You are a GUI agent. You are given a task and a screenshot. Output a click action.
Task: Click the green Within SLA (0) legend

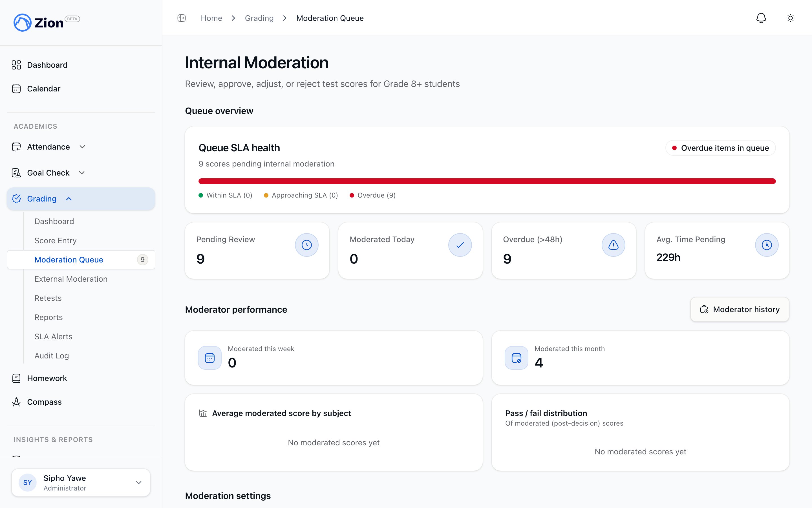(x=226, y=195)
